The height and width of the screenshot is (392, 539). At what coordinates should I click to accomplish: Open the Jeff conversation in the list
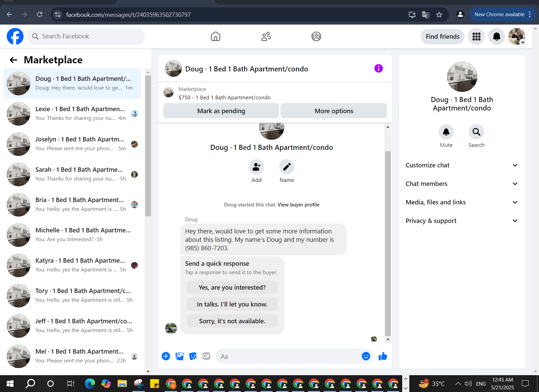click(x=72, y=326)
